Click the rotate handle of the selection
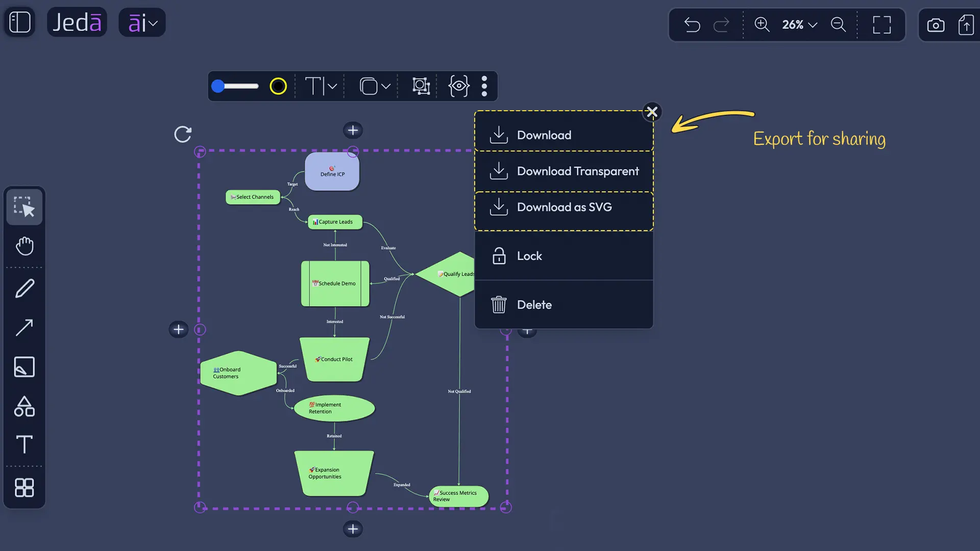Image resolution: width=980 pixels, height=551 pixels. pos(183,134)
